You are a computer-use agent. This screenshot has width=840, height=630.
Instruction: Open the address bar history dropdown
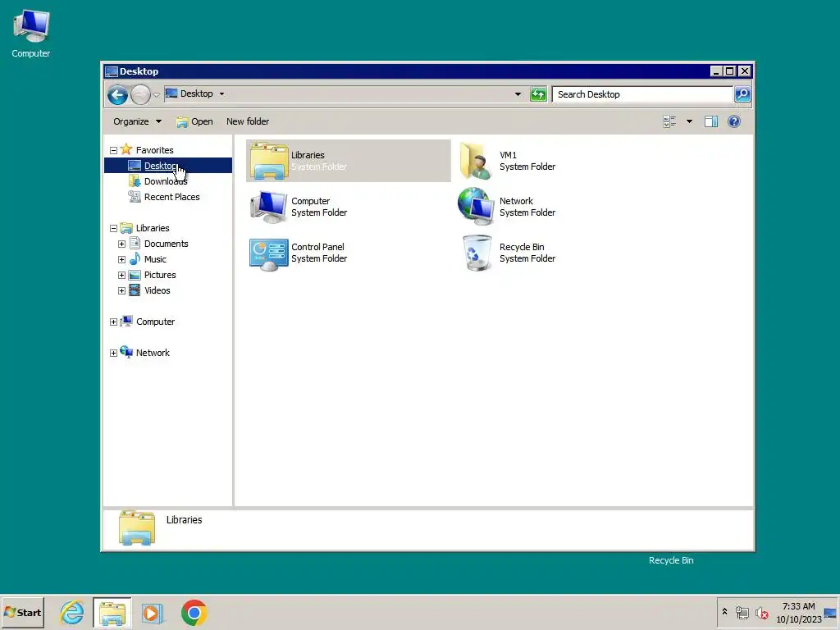518,94
